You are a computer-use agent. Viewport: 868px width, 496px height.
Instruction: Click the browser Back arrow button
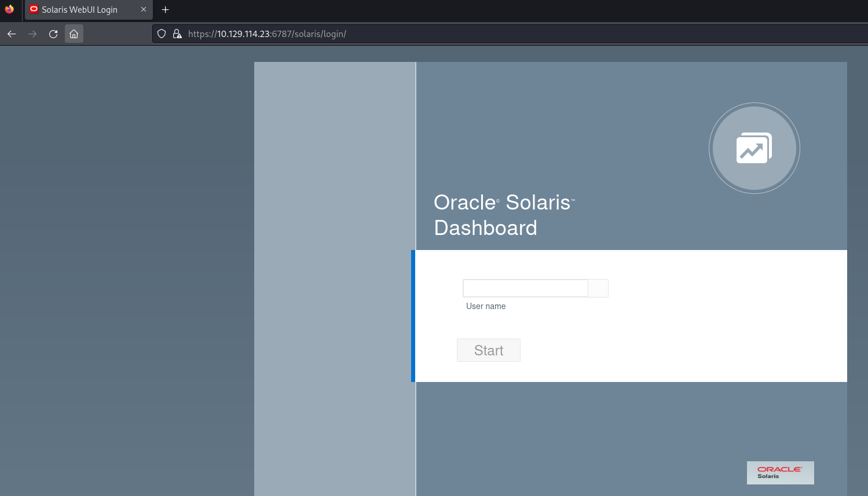[x=12, y=34]
